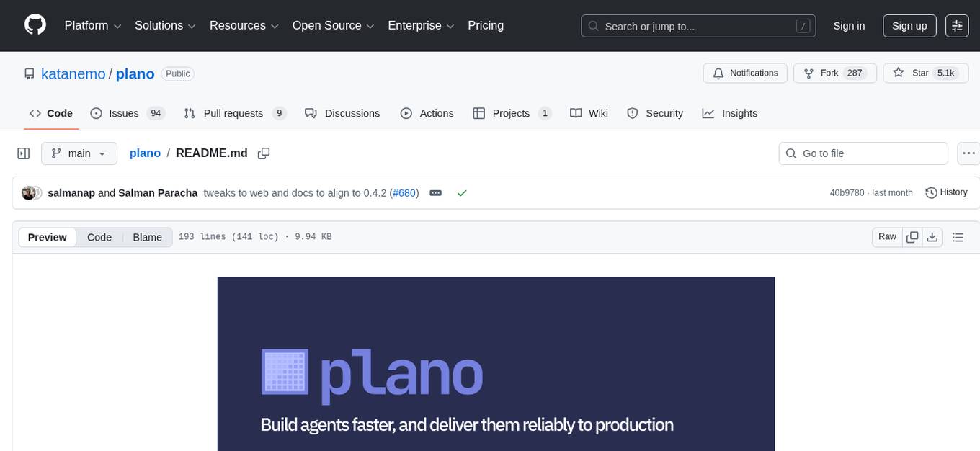The height and width of the screenshot is (451, 980).
Task: Click the Go to file search field
Action: pyautogui.click(x=863, y=153)
